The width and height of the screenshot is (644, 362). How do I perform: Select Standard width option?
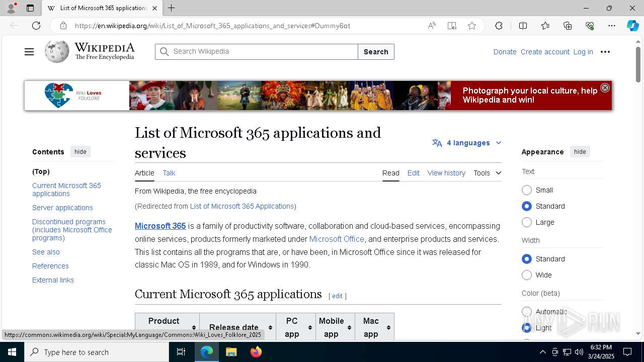pos(527,259)
